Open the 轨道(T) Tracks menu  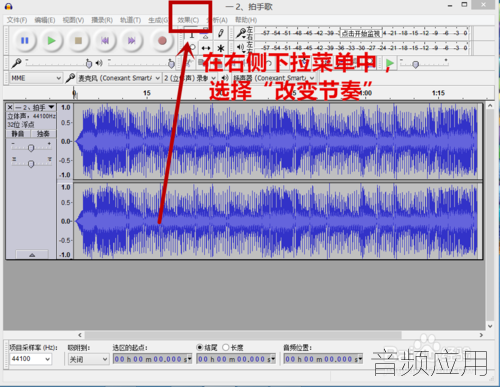(130, 20)
